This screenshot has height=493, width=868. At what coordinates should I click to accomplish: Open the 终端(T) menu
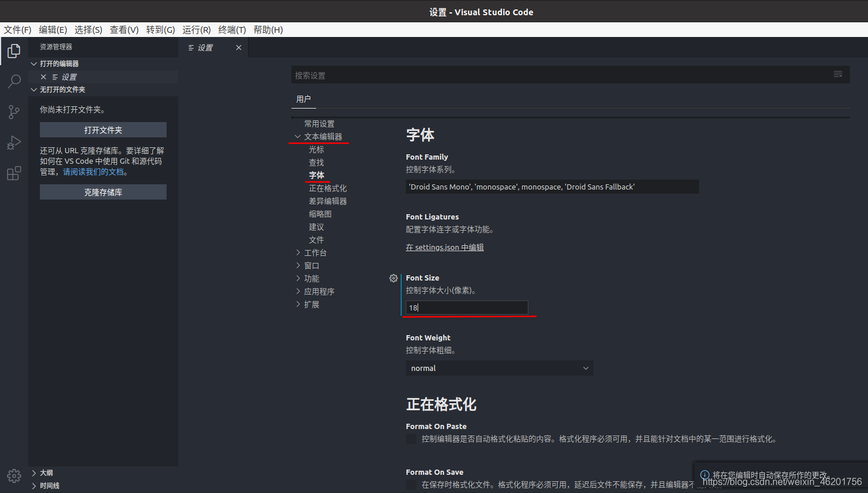pos(232,29)
